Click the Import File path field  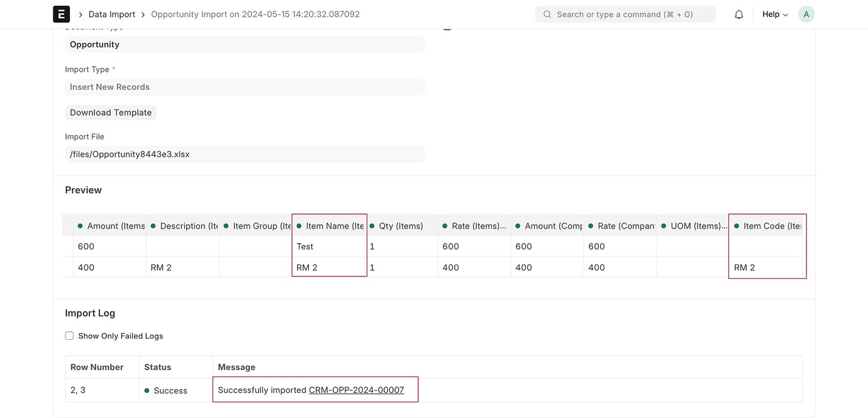(x=245, y=154)
